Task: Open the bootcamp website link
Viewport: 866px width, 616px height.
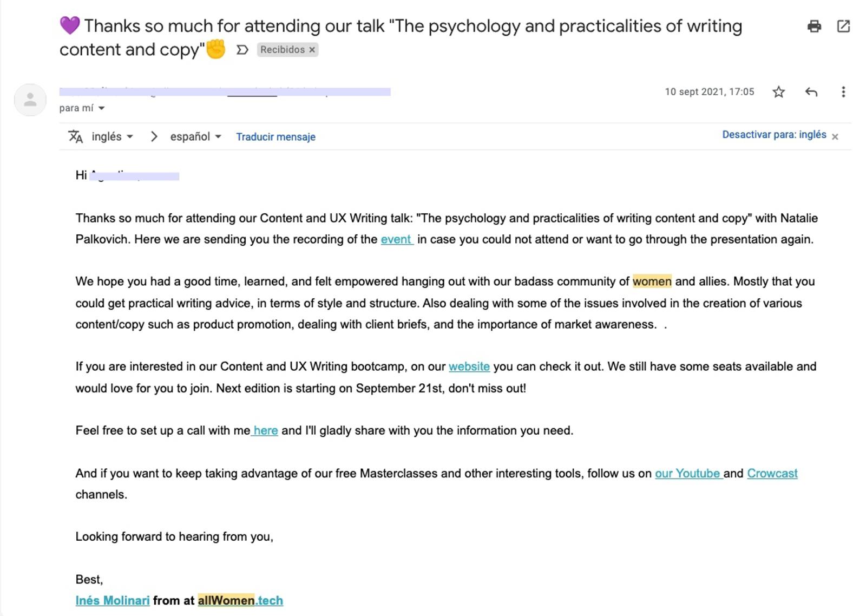Action: coord(469,366)
